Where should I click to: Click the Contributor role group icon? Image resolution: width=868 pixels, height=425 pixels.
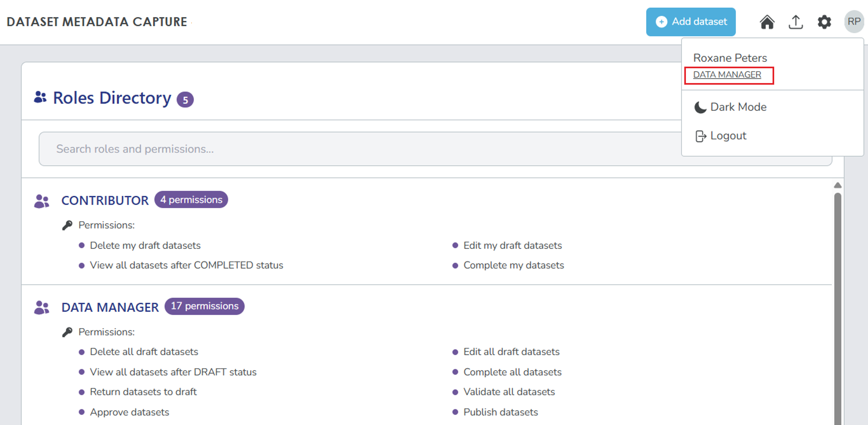click(41, 201)
